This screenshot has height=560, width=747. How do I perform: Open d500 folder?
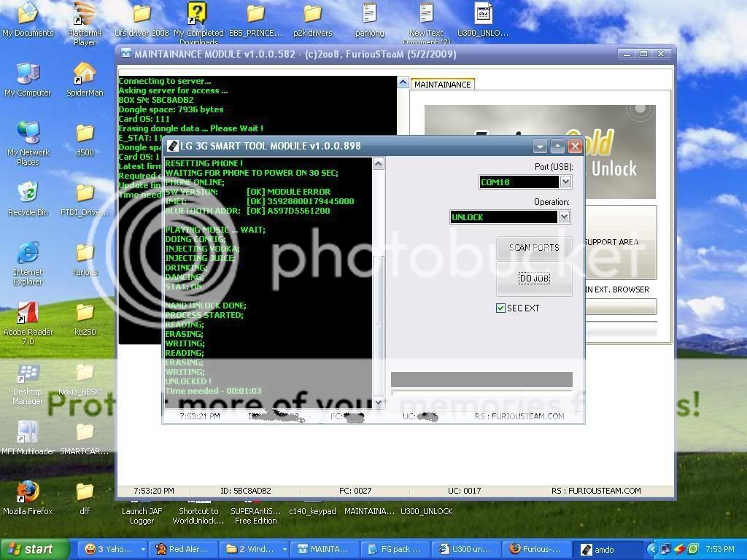(85, 139)
